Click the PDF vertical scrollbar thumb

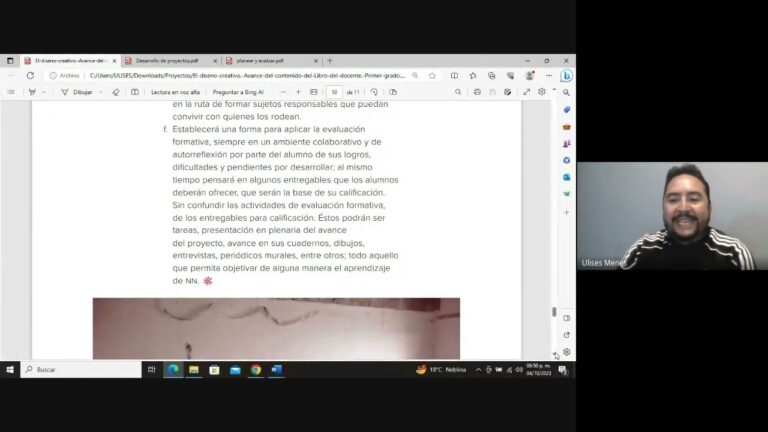point(554,312)
